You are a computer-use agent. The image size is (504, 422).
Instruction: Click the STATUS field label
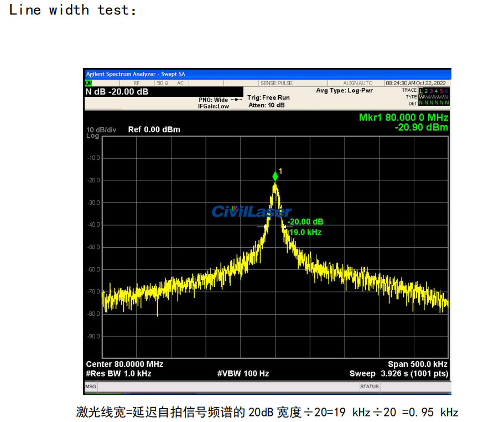pyautogui.click(x=370, y=386)
